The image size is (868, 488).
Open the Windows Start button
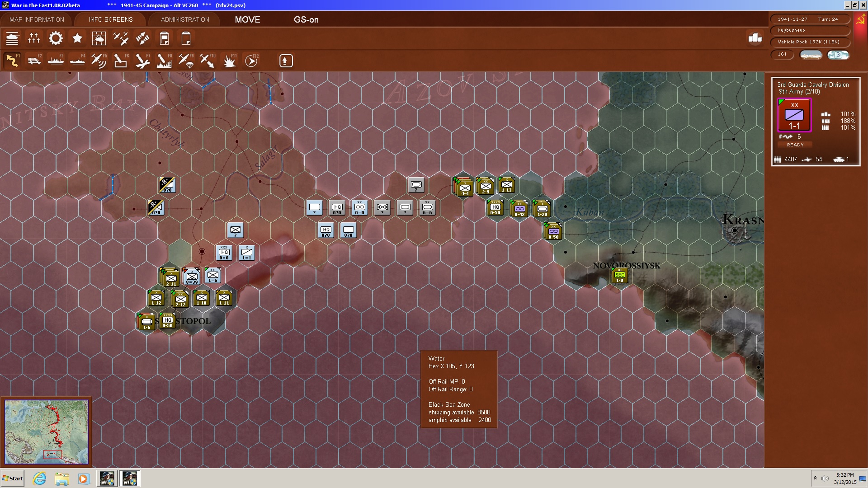tap(12, 479)
